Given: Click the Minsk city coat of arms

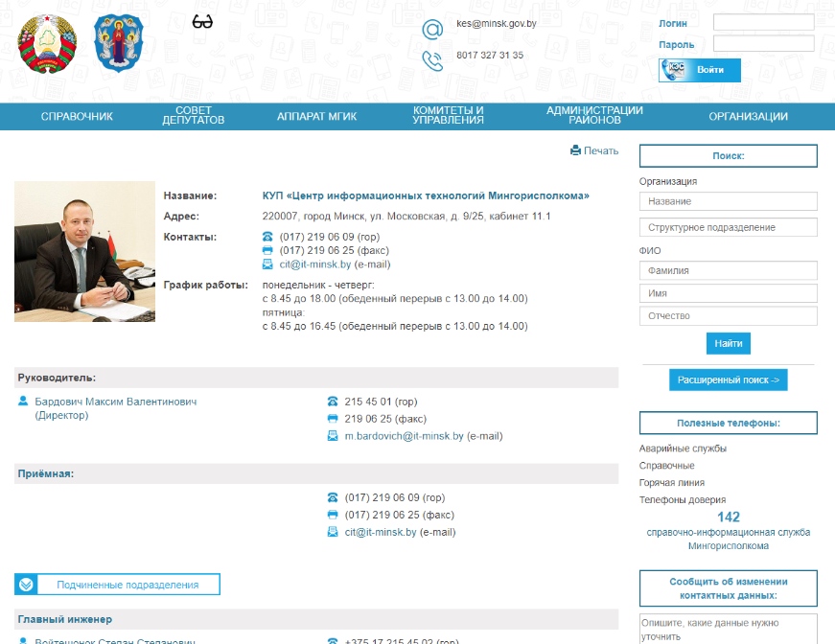Looking at the screenshot, I should coord(118,43).
